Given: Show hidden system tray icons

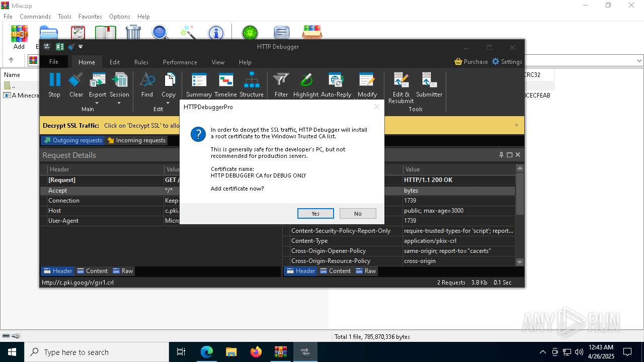Looking at the screenshot, I should click(x=542, y=352).
